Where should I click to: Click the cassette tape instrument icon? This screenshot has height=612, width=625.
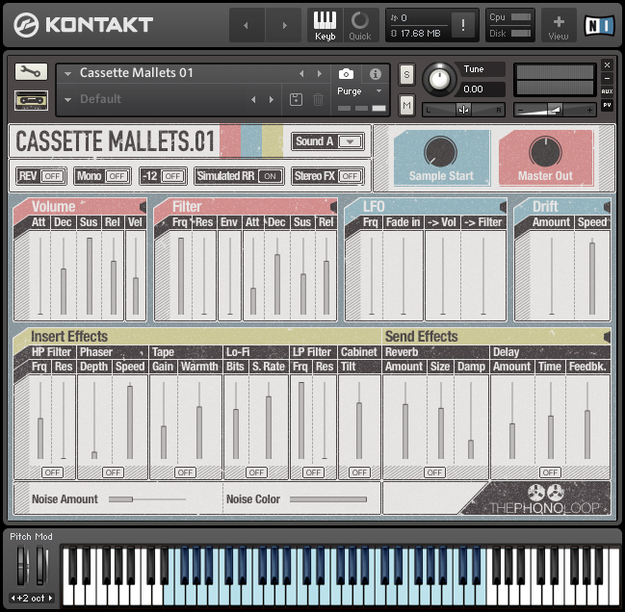[31, 100]
